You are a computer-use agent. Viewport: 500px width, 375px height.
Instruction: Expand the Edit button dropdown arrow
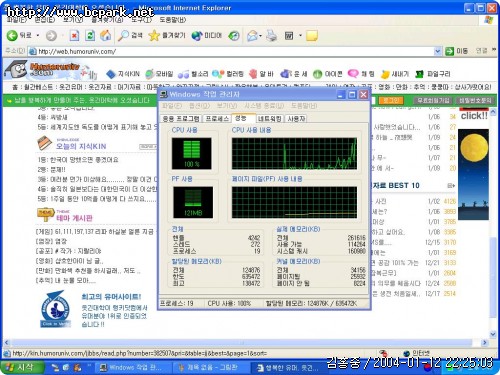coord(300,35)
